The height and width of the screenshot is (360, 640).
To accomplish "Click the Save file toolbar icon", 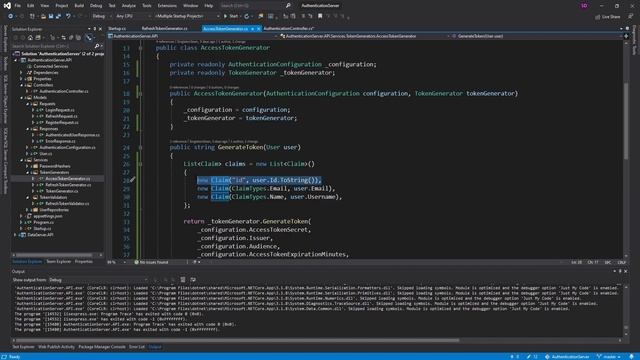I will [x=51, y=16].
